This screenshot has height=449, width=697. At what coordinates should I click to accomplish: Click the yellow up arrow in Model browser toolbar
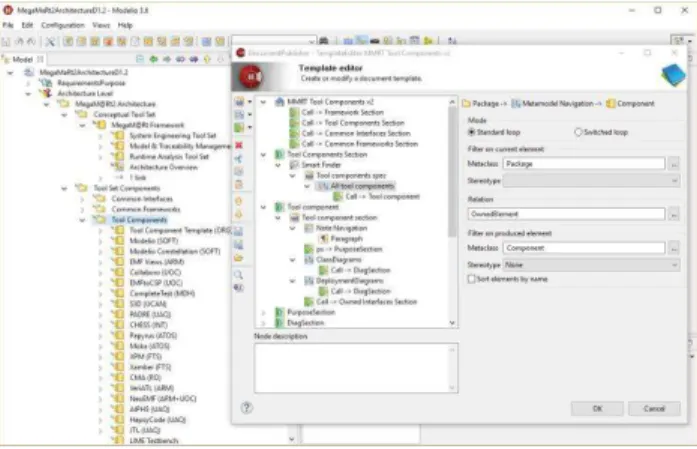click(207, 59)
